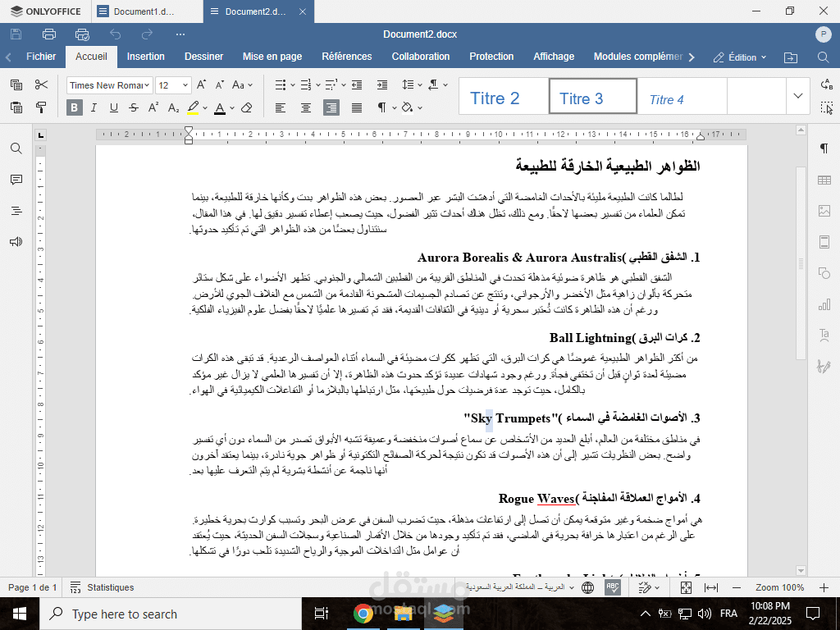Center align the text
This screenshot has width=840, height=630.
coord(306,107)
